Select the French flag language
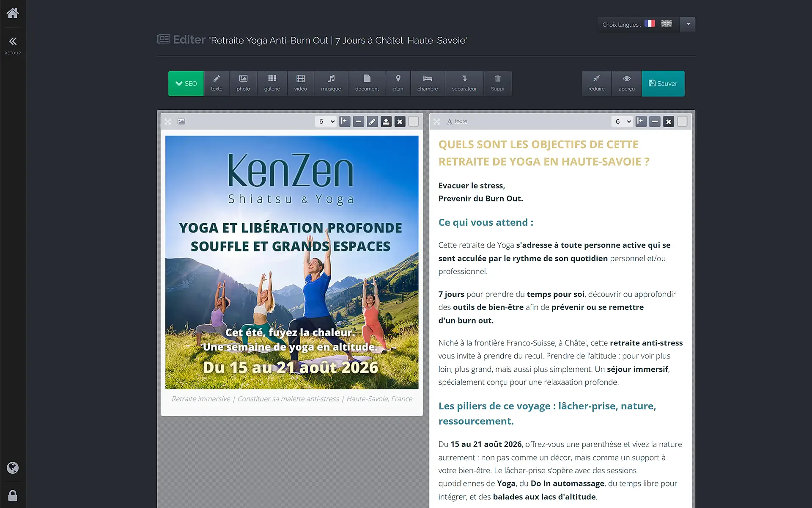 point(650,24)
